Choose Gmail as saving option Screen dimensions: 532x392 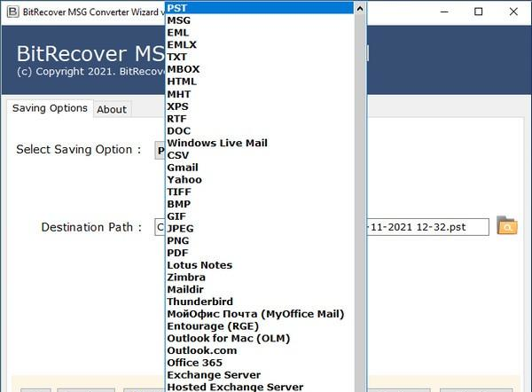pyautogui.click(x=260, y=168)
